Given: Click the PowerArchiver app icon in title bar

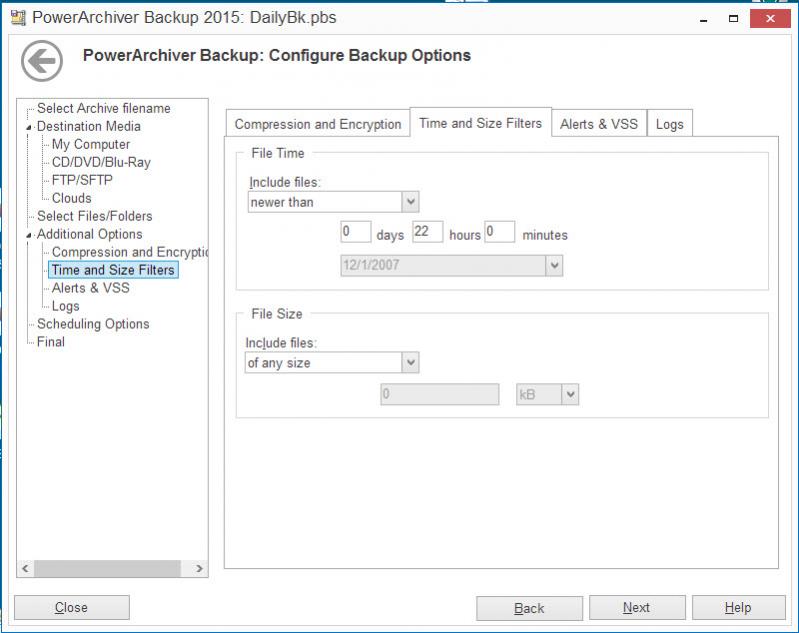Looking at the screenshot, I should tap(18, 18).
